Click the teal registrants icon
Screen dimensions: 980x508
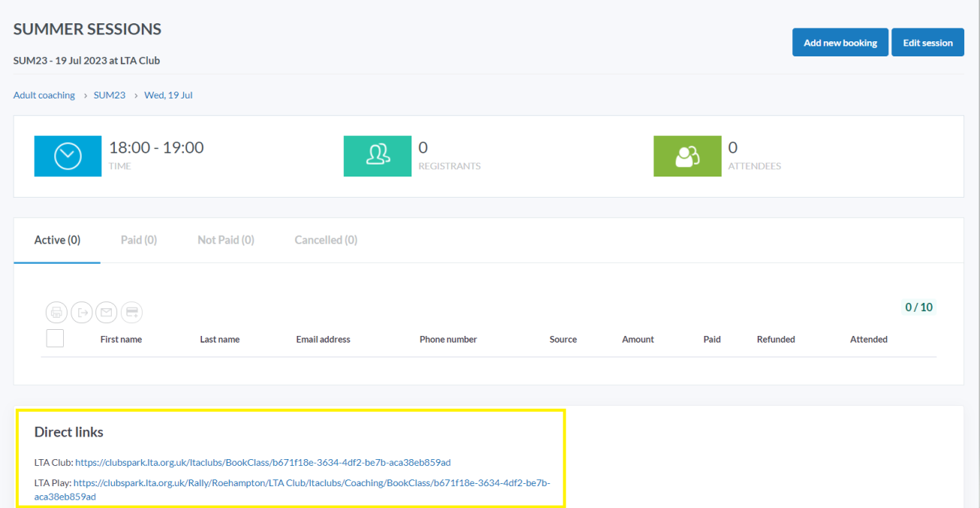click(x=377, y=156)
